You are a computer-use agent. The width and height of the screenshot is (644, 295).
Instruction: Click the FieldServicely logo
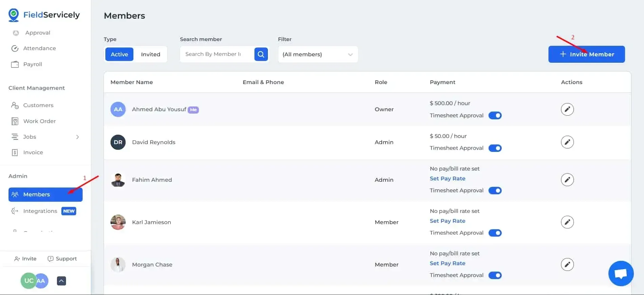coord(44,15)
